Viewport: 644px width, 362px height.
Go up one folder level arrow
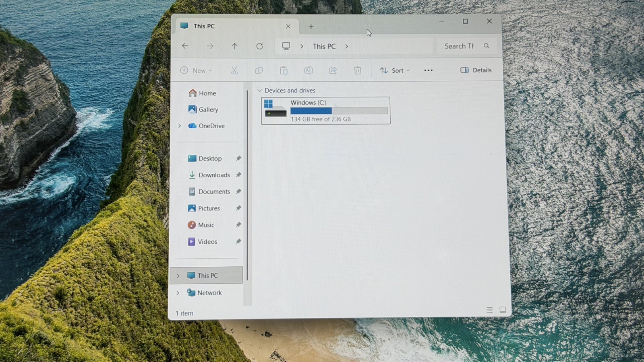234,46
